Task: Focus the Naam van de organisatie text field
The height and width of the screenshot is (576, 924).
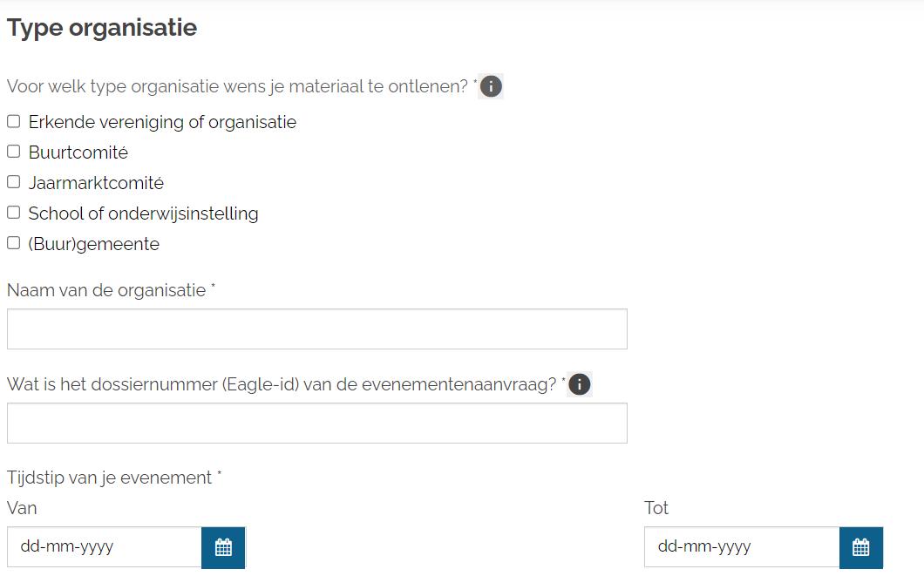Action: pos(316,329)
